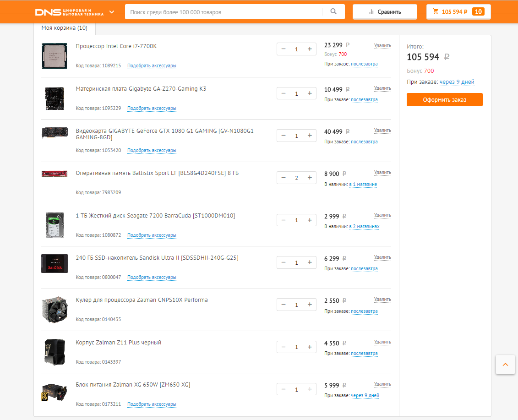Remove the GTX 1080 card with Удалить
The width and height of the screenshot is (518, 420).
(x=382, y=131)
